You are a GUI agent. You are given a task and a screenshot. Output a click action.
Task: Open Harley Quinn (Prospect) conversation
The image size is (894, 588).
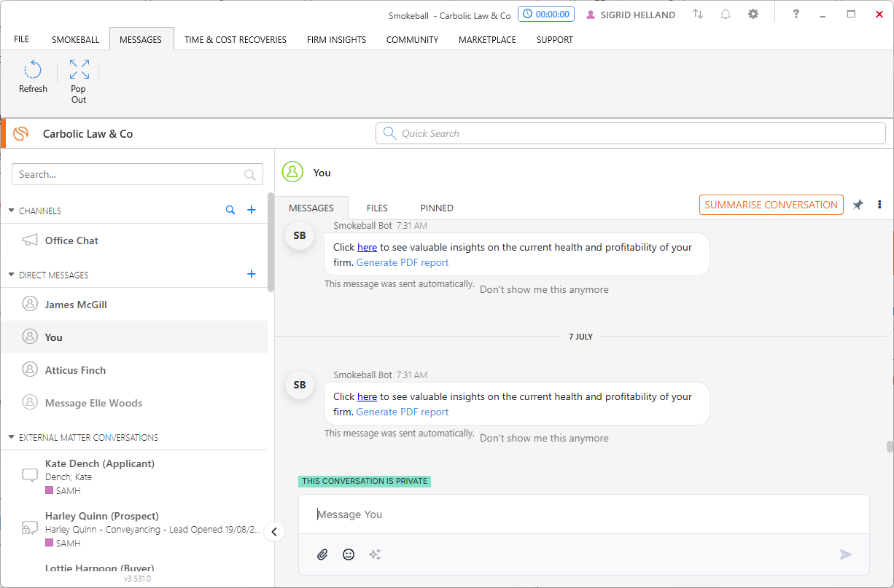point(134,529)
